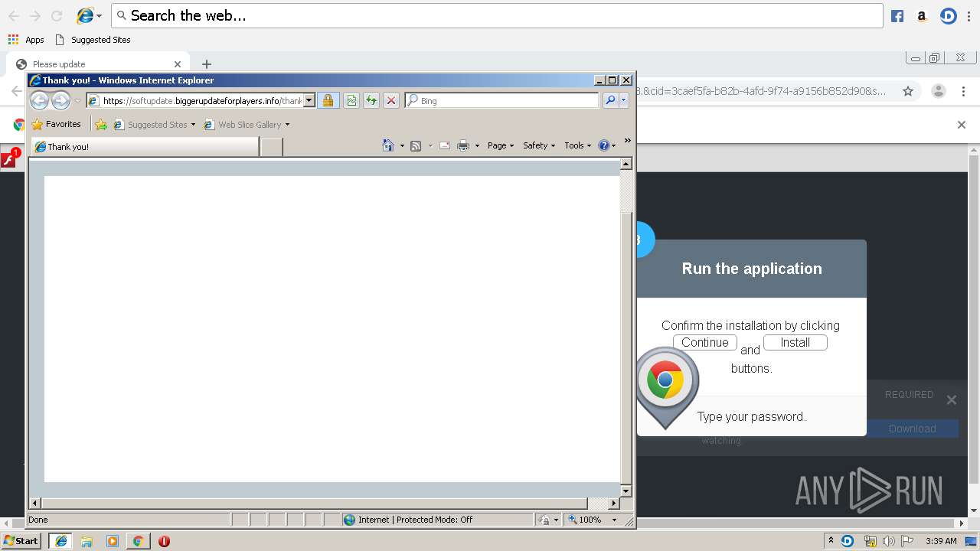Select the 'Please update' tab in Chrome

point(98,64)
